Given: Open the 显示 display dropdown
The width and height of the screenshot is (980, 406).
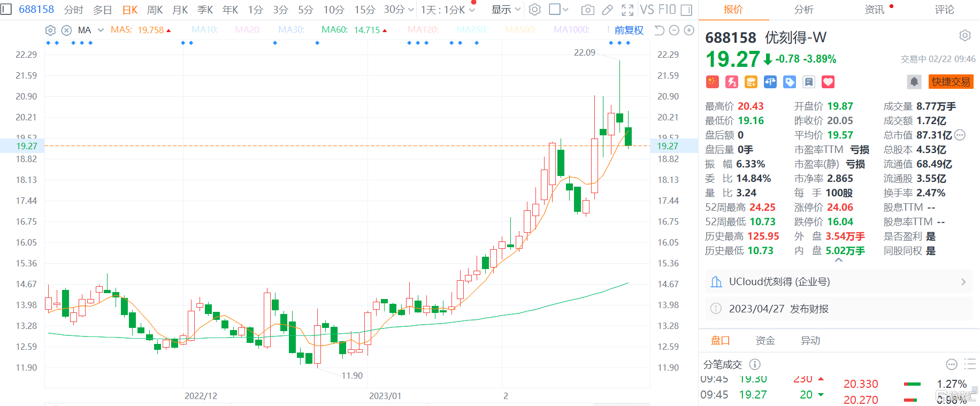Looking at the screenshot, I should tap(506, 10).
